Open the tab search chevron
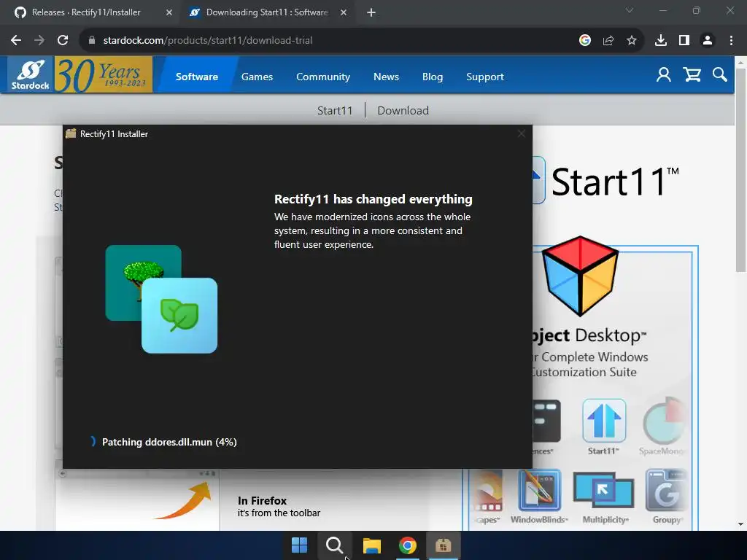This screenshot has height=560, width=747. click(630, 10)
